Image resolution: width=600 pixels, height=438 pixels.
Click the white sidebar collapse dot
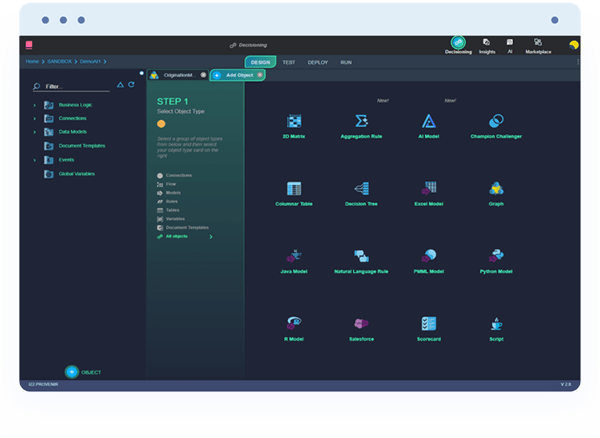pyautogui.click(x=142, y=73)
